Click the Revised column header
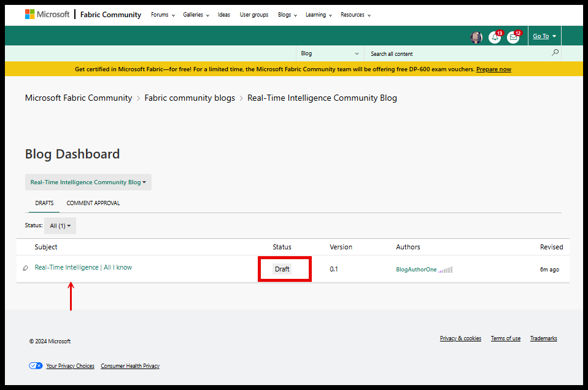 551,247
